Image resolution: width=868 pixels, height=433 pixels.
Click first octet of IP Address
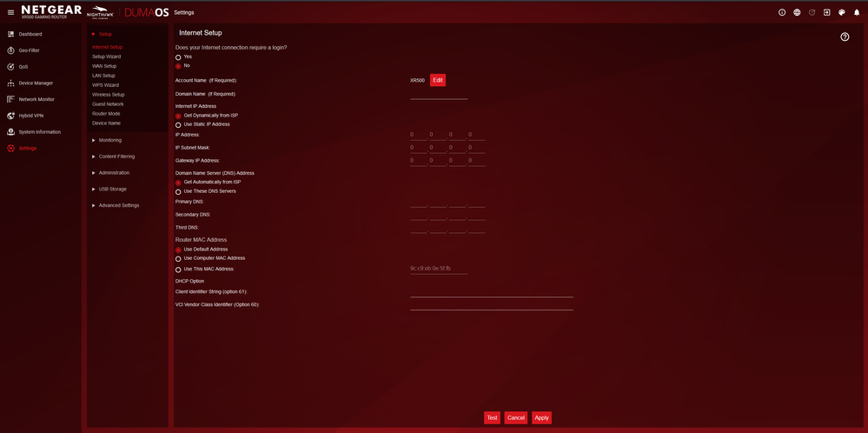click(419, 135)
